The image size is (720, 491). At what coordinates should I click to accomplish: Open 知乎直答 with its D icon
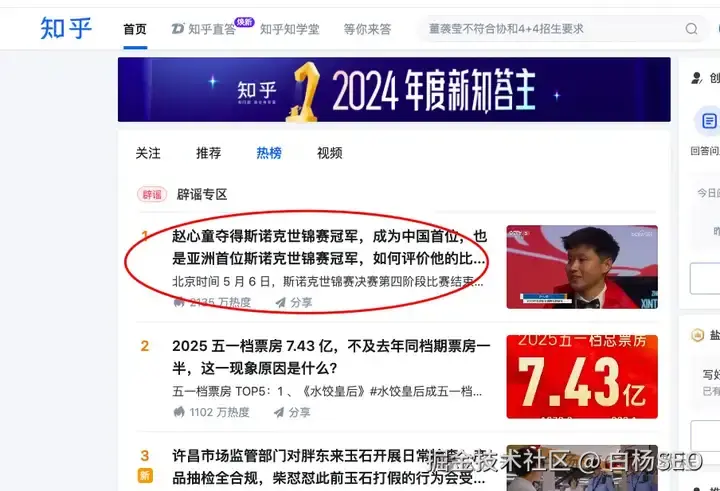[x=203, y=29]
